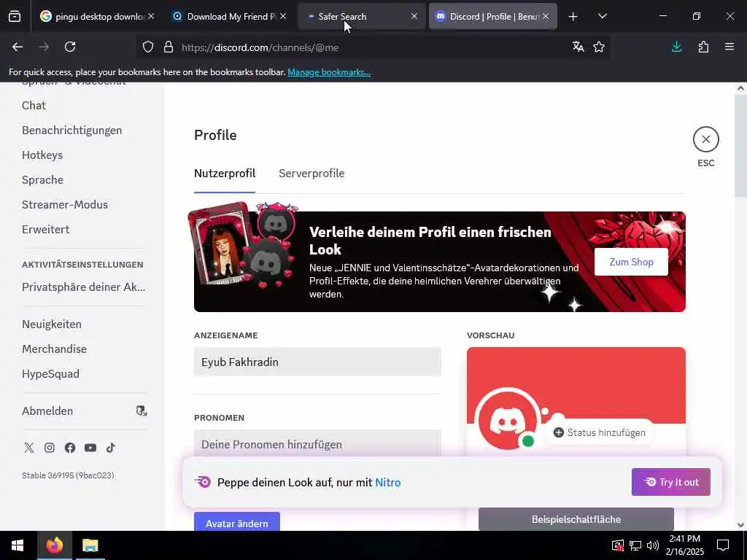Open Discord's YouTube social icon
Image resolution: width=747 pixels, height=560 pixels.
point(90,448)
